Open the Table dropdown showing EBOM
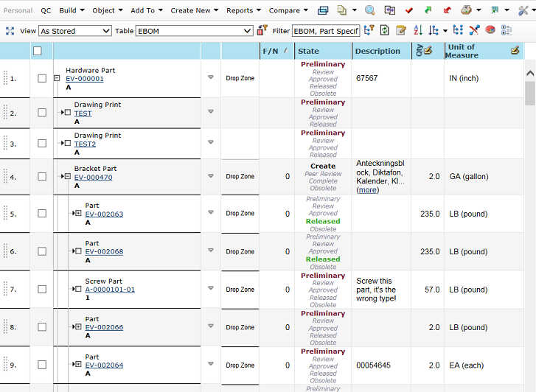 click(x=195, y=31)
